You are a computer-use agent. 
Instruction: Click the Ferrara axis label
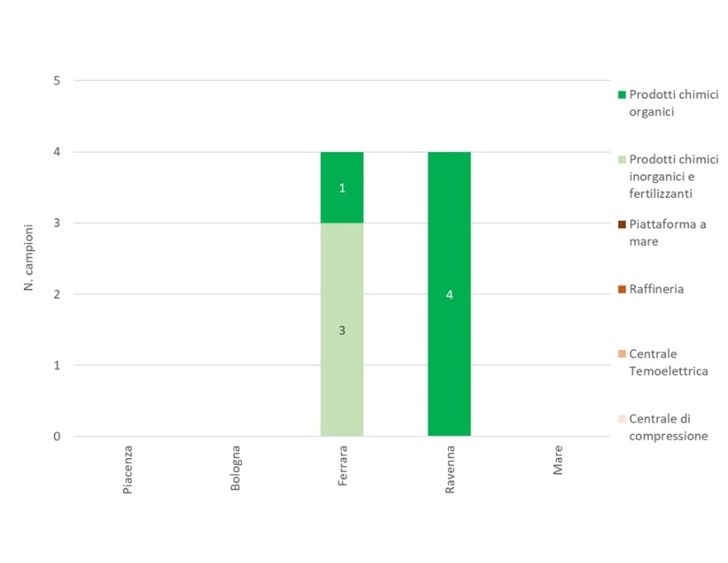pyautogui.click(x=343, y=467)
